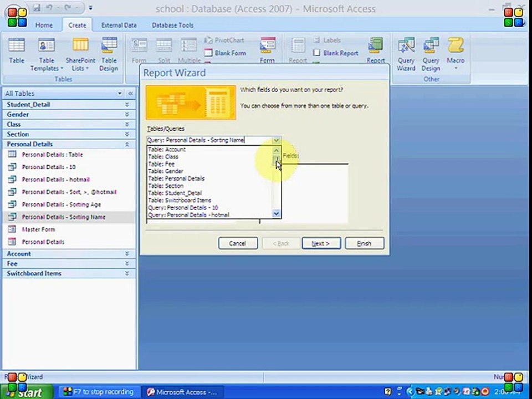Screen dimensions: 532x399
Task: Click the Report Design icon
Action: pos(376,50)
